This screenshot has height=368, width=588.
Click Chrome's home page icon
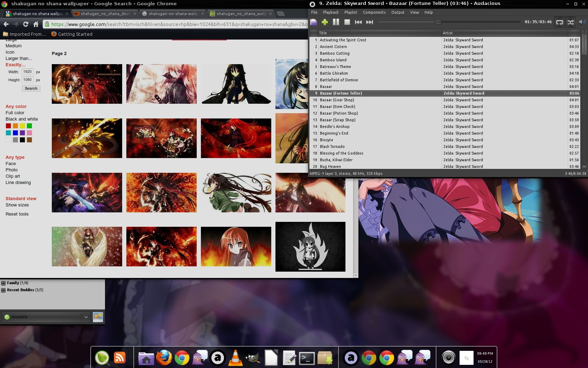[x=36, y=24]
